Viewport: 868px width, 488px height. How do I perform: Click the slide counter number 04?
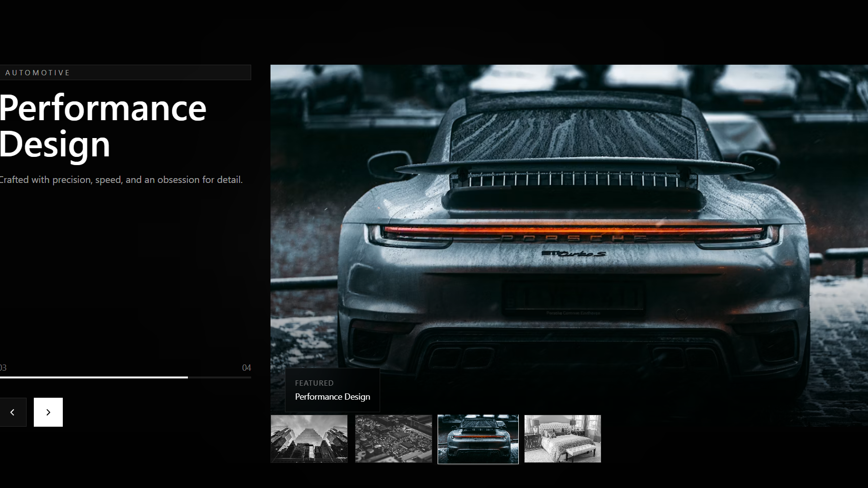[x=246, y=368]
